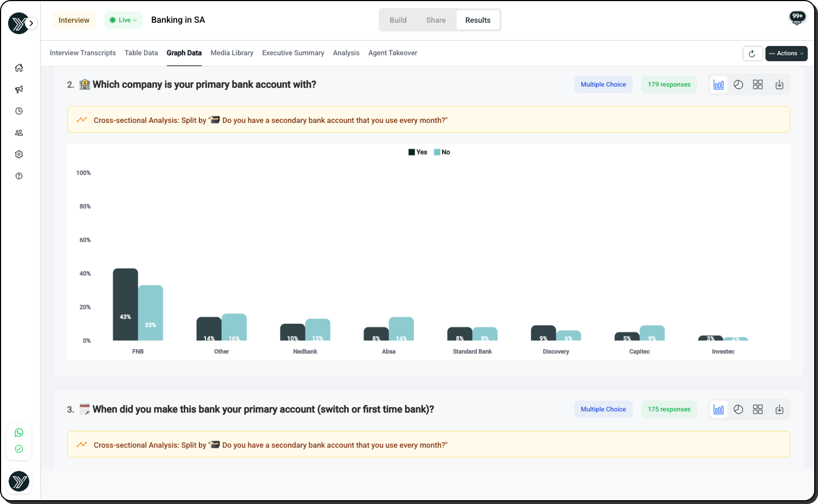Click the refresh icon next to Actions
Image resolution: width=818 pixels, height=504 pixels.
coord(752,54)
